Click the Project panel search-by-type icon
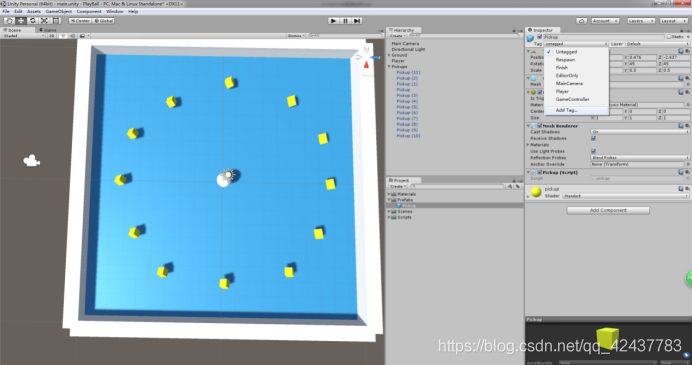This screenshot has height=365, width=692. (x=510, y=186)
